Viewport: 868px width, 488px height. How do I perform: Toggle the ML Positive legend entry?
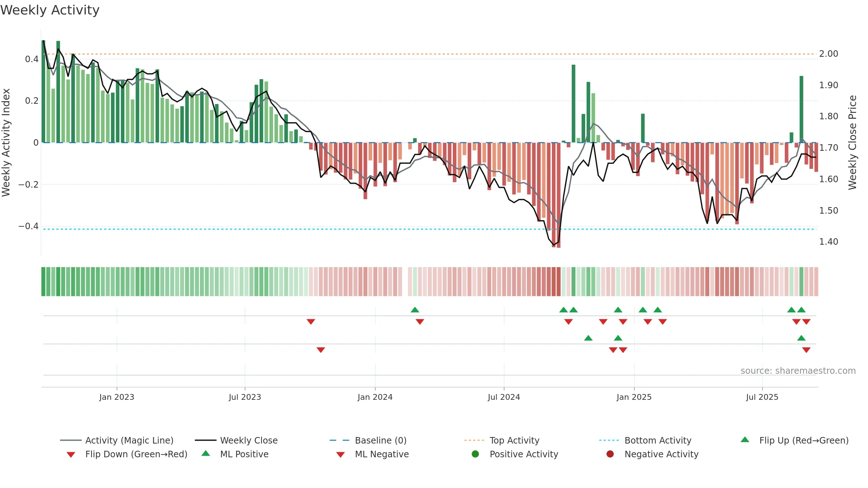(x=235, y=454)
